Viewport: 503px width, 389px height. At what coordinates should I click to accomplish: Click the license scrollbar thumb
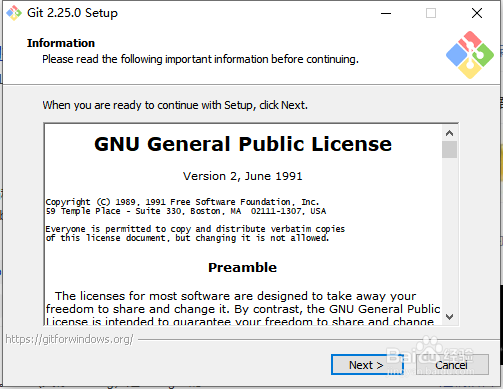pyautogui.click(x=449, y=149)
